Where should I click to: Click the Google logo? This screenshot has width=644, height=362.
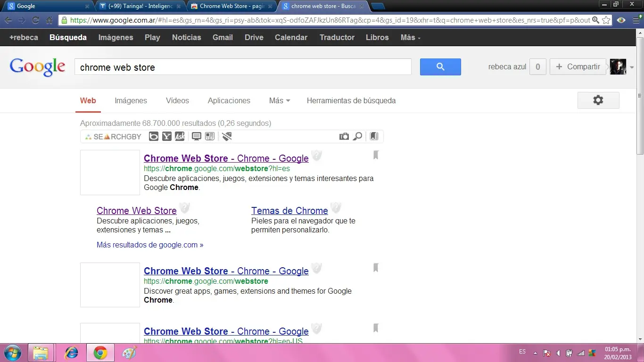click(38, 67)
